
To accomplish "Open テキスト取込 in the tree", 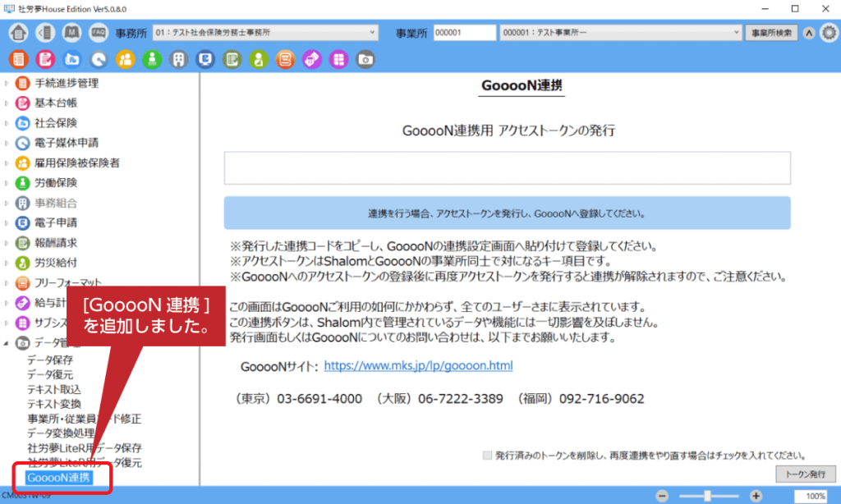I will pyautogui.click(x=54, y=389).
